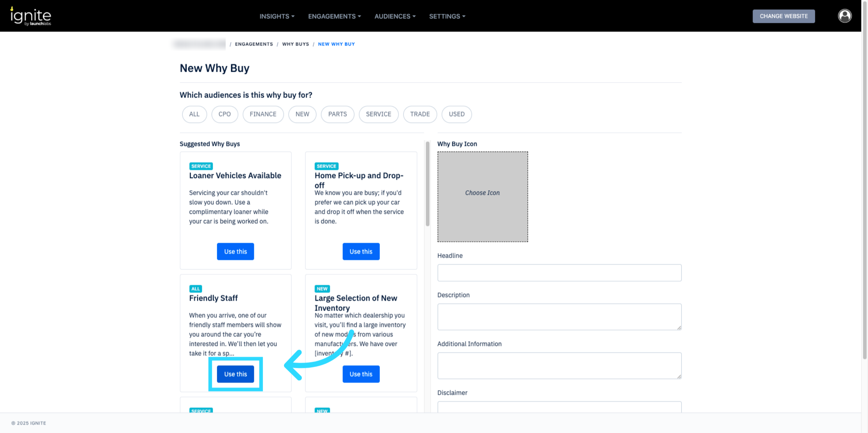Viewport: 868px width, 433px height.
Task: Go to WHY BUYS breadcrumb
Action: (295, 44)
